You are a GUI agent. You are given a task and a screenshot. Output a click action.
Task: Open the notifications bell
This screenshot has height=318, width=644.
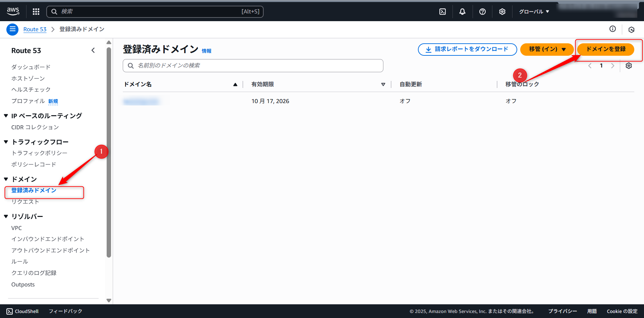(462, 12)
